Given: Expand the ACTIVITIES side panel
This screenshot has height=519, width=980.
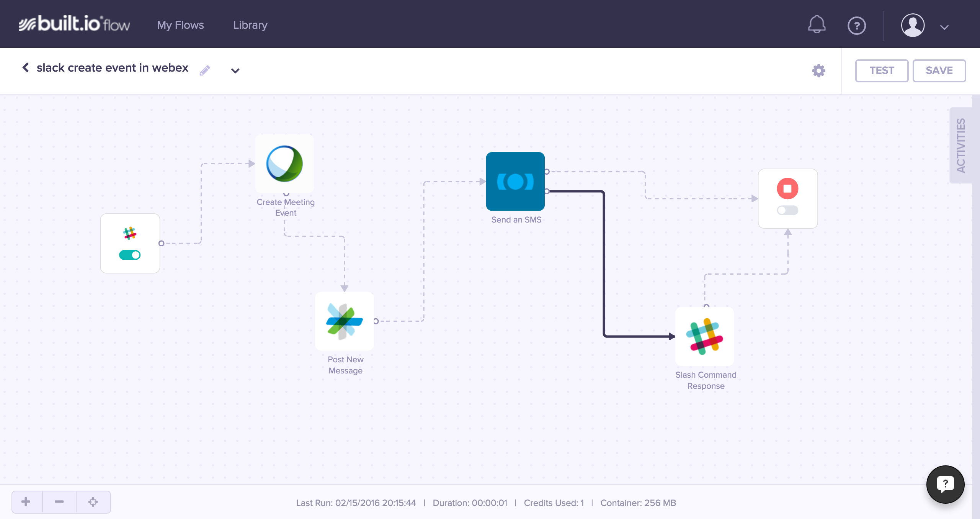Looking at the screenshot, I should pyautogui.click(x=961, y=146).
